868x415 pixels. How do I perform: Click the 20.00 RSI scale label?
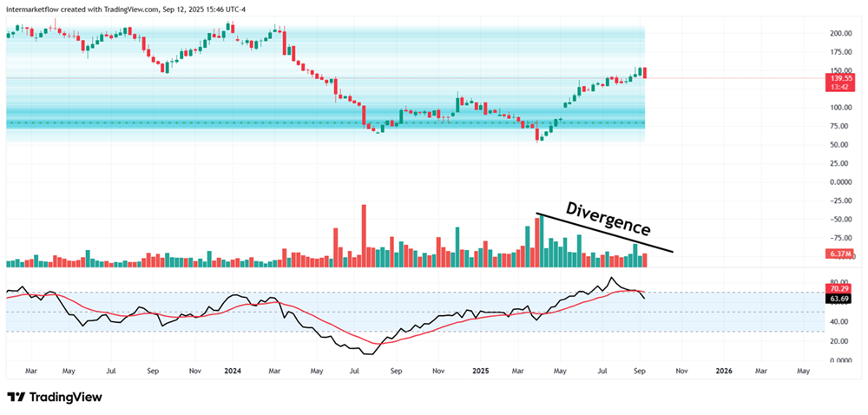839,341
